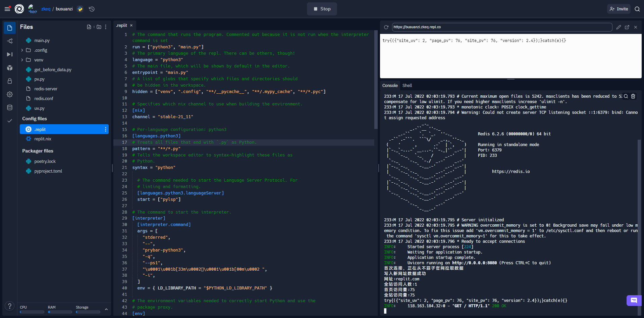Open the Secrets panel
The height and width of the screenshot is (318, 644).
pos(10,81)
